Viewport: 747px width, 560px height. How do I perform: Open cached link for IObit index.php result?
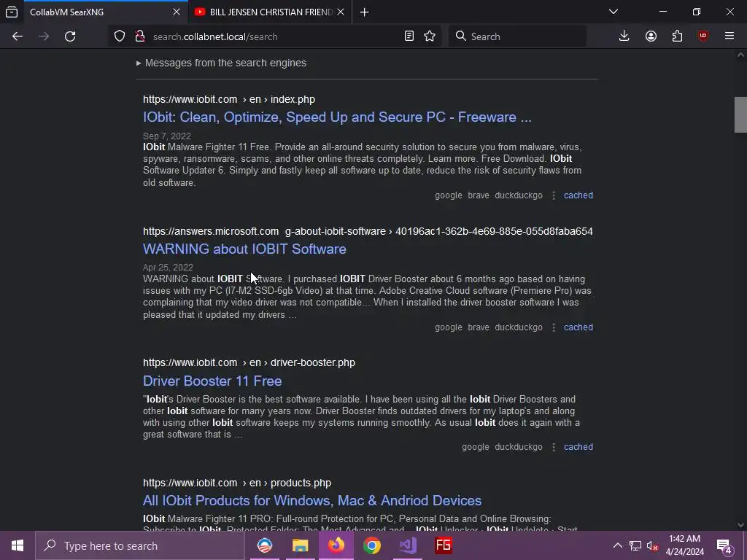pos(578,195)
